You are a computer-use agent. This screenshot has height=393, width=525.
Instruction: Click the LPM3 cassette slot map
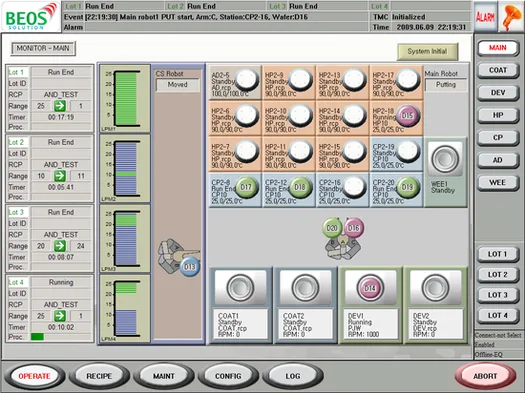pyautogui.click(x=126, y=238)
